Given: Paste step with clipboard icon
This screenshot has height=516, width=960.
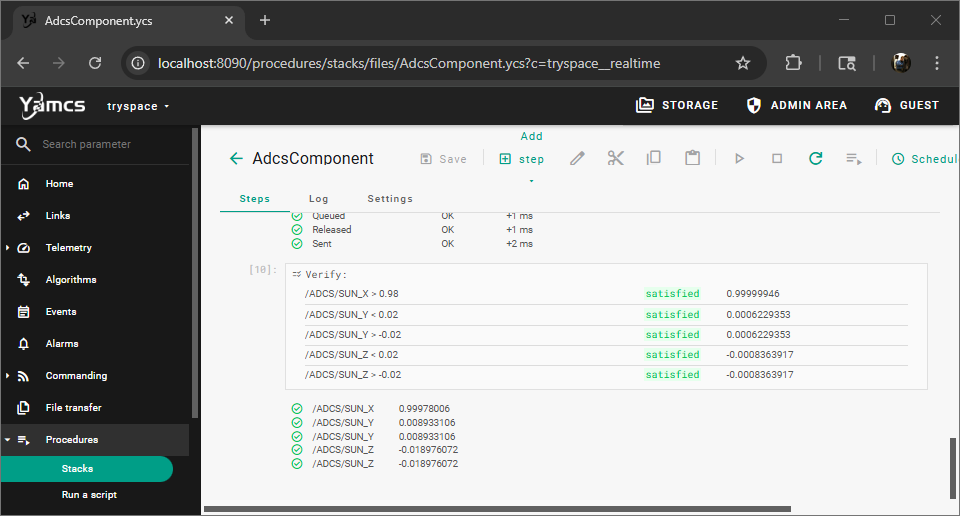Looking at the screenshot, I should (x=692, y=158).
